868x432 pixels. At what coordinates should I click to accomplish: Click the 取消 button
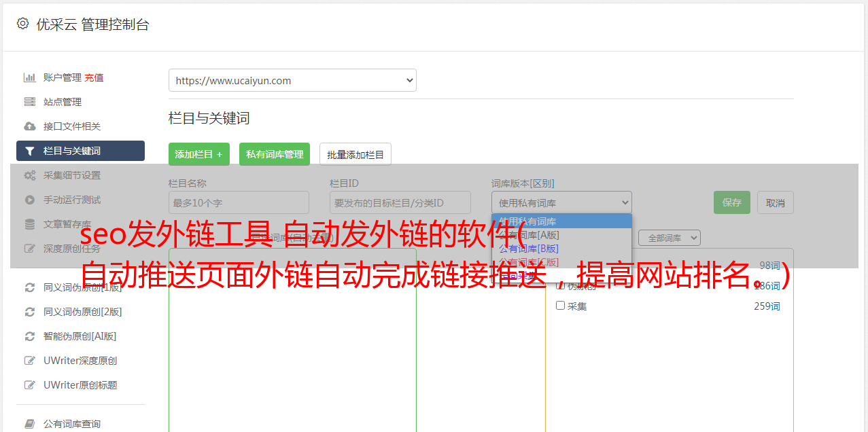(x=776, y=202)
